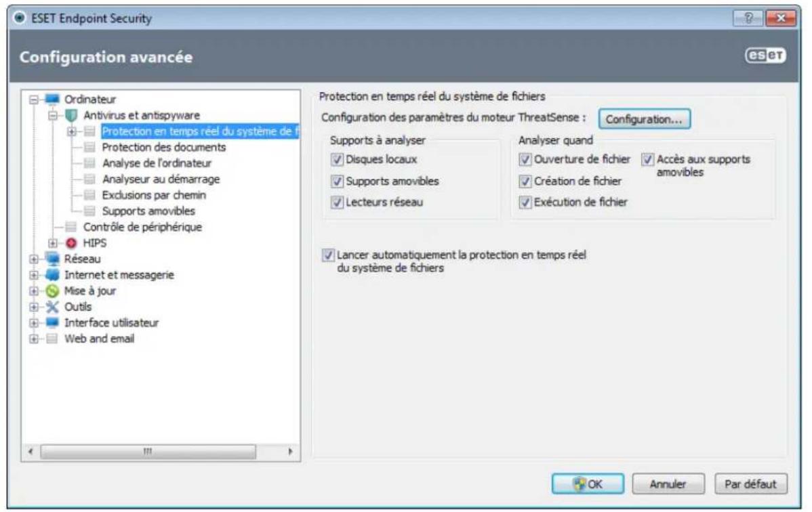Click the Antivirus et antispyware shield icon
The image size is (812, 512).
71,115
